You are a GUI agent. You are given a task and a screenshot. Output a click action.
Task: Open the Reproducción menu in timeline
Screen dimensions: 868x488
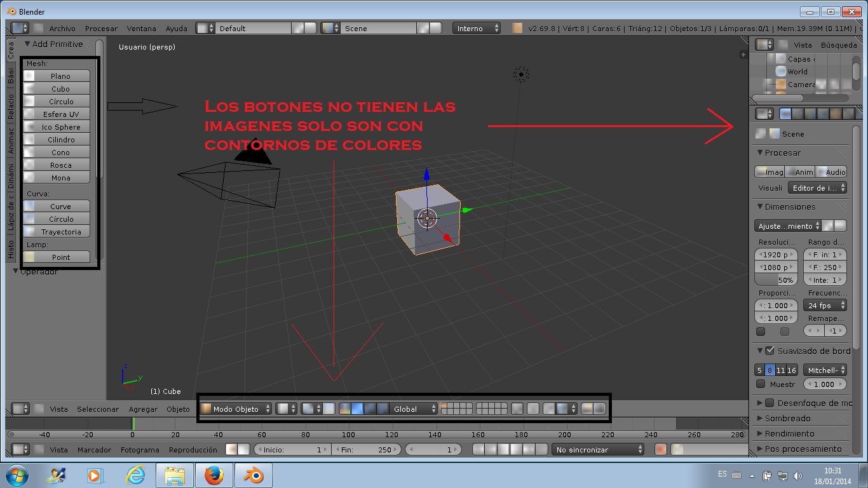[193, 450]
